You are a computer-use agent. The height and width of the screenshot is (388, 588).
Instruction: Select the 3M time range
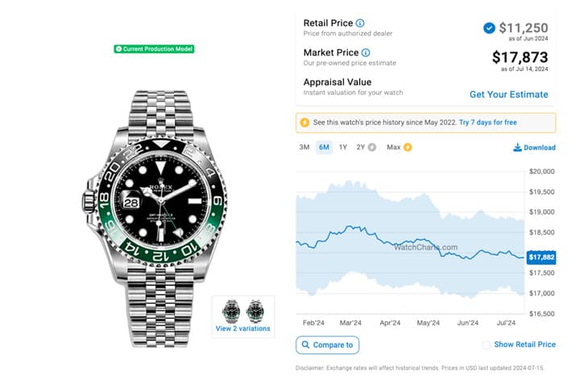pyautogui.click(x=304, y=147)
